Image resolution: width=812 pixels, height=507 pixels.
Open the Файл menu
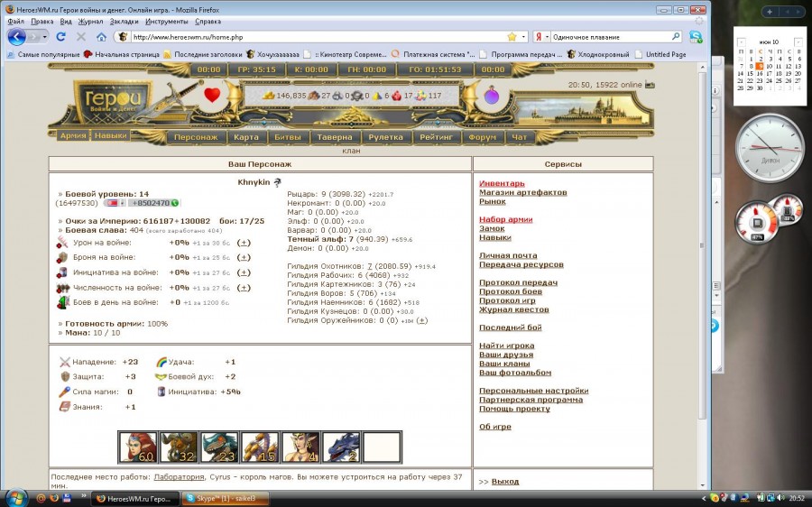(x=16, y=22)
